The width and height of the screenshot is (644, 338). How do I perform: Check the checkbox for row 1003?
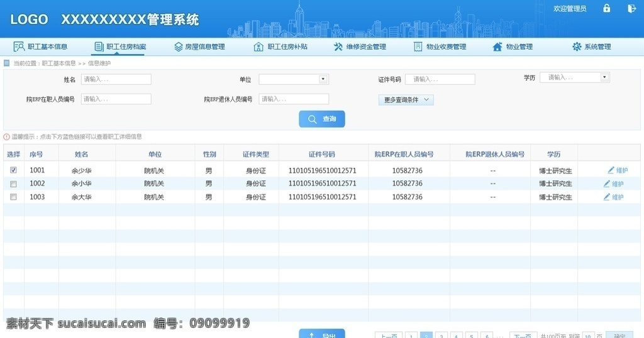(x=13, y=197)
